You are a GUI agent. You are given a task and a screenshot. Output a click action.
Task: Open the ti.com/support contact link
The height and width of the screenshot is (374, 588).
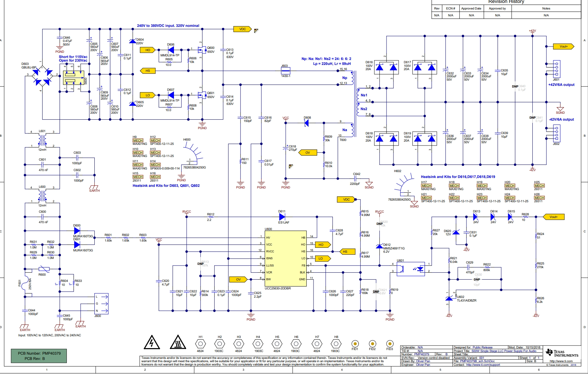tap(483, 365)
